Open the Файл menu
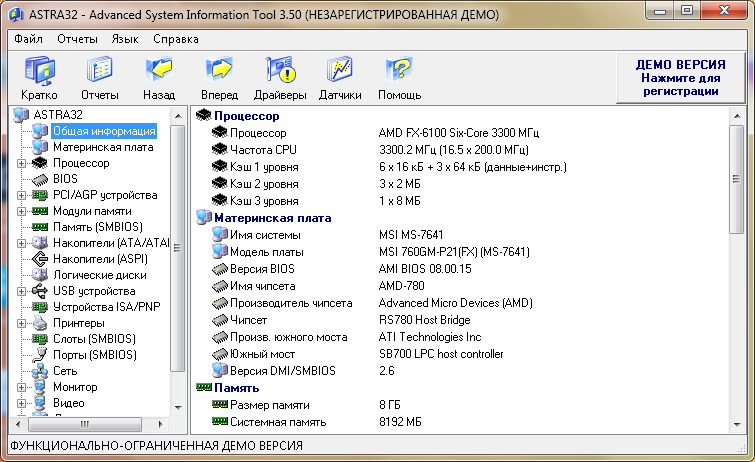This screenshot has height=462, width=755. 28,39
